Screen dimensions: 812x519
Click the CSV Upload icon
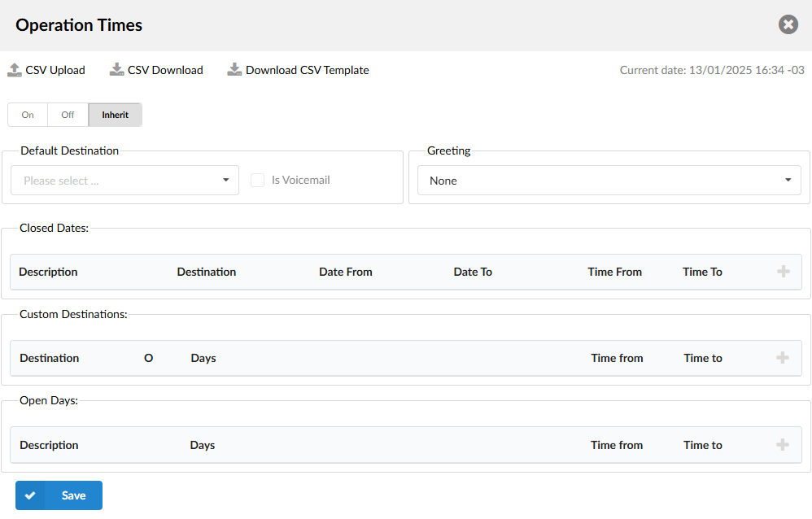[x=15, y=70]
